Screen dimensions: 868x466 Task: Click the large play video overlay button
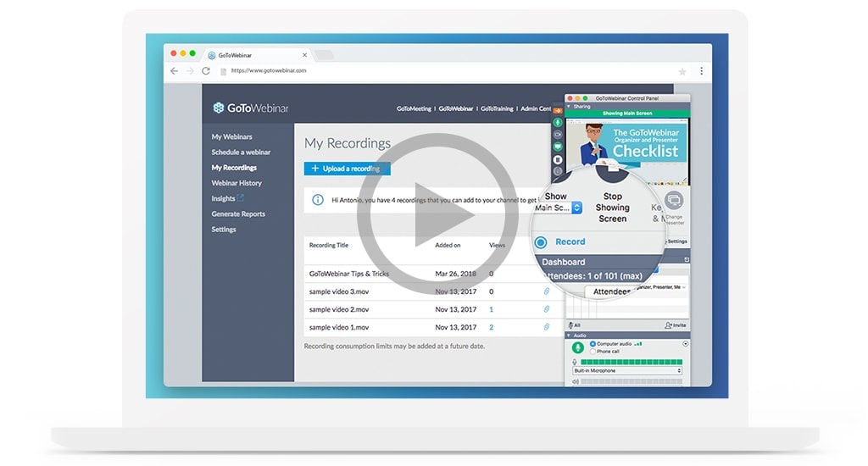tap(437, 214)
